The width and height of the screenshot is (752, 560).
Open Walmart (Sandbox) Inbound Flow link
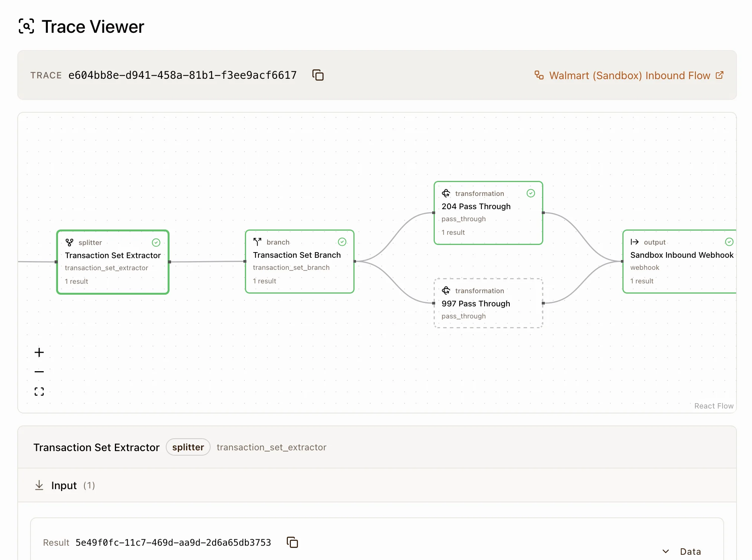629,75
